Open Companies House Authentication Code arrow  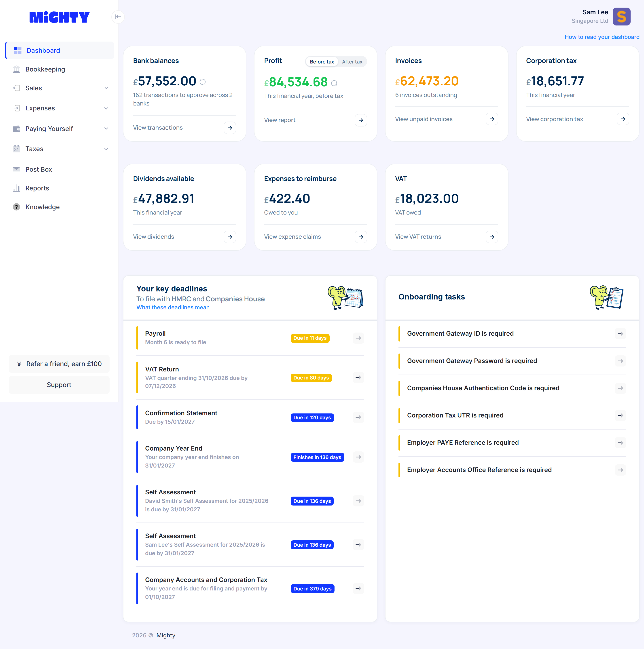coord(620,388)
